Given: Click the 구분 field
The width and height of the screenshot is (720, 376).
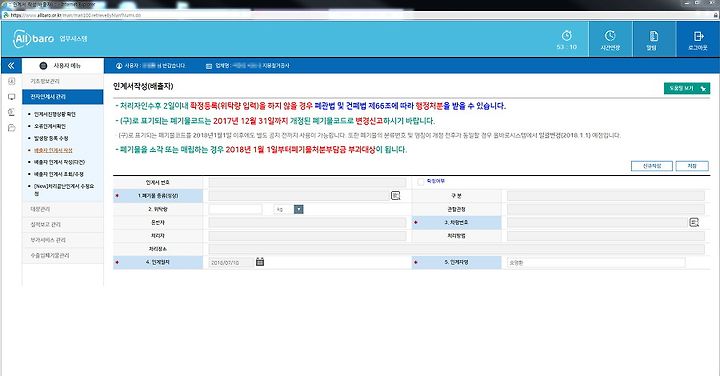Looking at the screenshot, I should point(606,196).
